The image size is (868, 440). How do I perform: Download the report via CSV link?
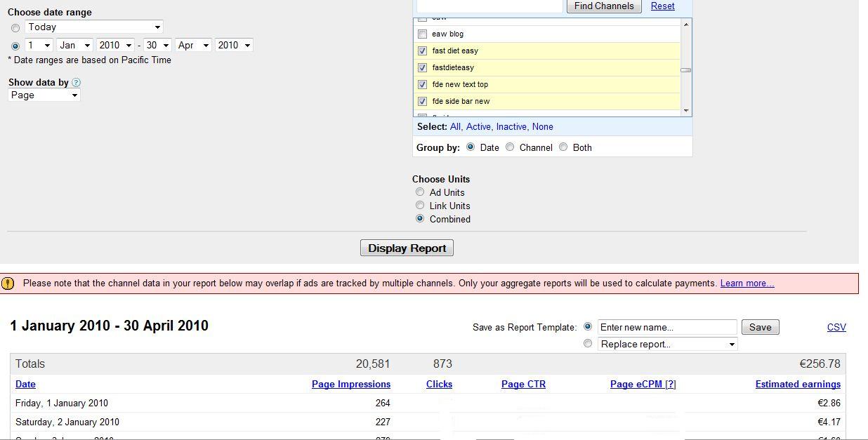click(x=836, y=328)
